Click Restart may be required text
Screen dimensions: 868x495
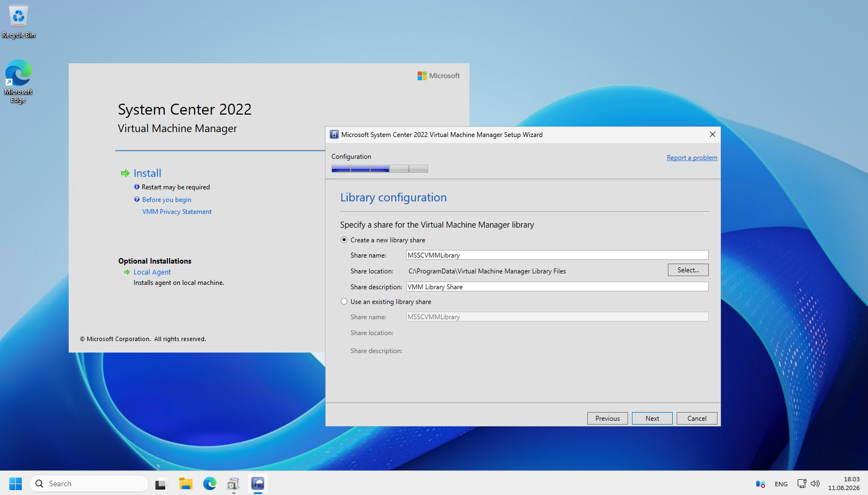(176, 187)
